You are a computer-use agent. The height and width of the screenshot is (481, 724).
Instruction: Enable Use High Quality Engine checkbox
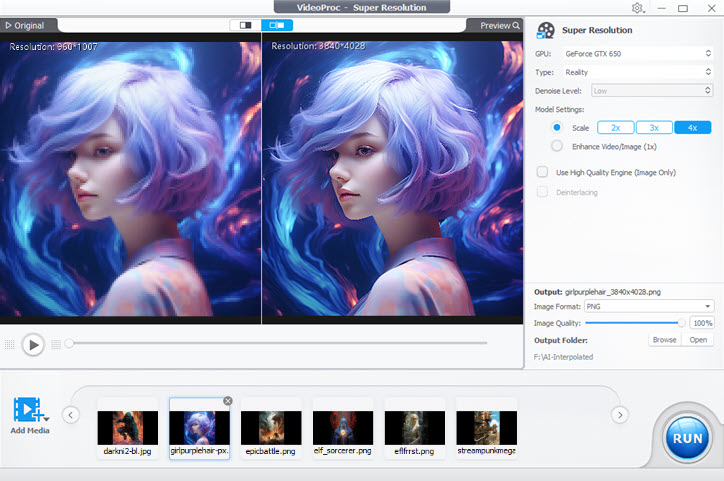[x=543, y=172]
